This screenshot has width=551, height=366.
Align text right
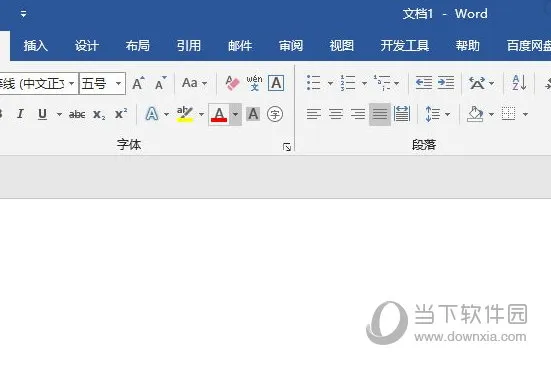pos(358,114)
